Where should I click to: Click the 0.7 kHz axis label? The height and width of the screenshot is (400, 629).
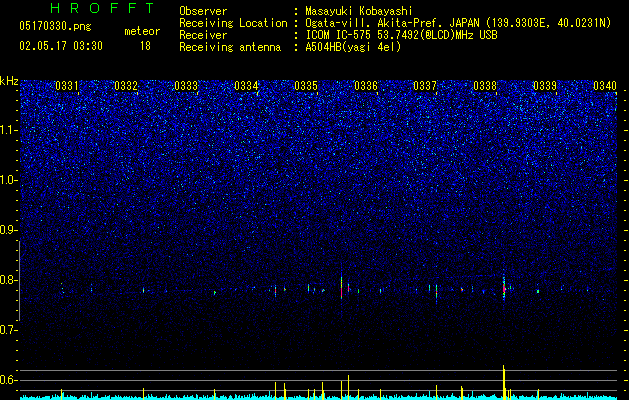point(8,330)
